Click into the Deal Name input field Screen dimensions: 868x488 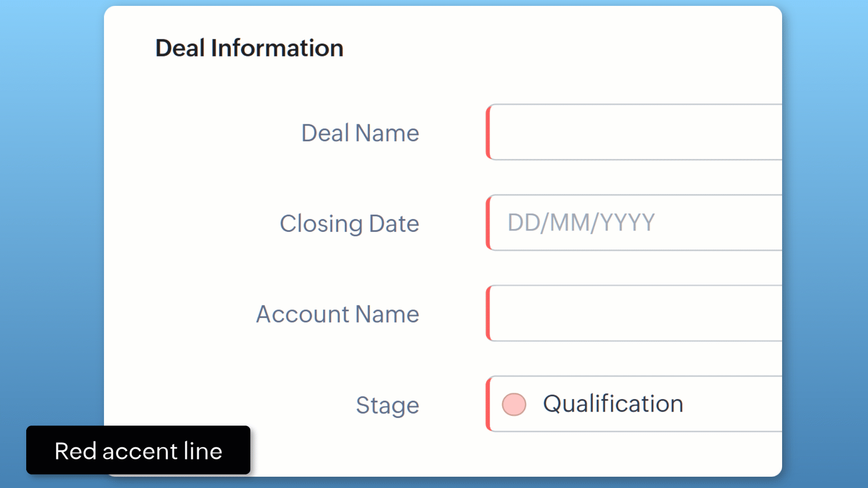click(633, 132)
